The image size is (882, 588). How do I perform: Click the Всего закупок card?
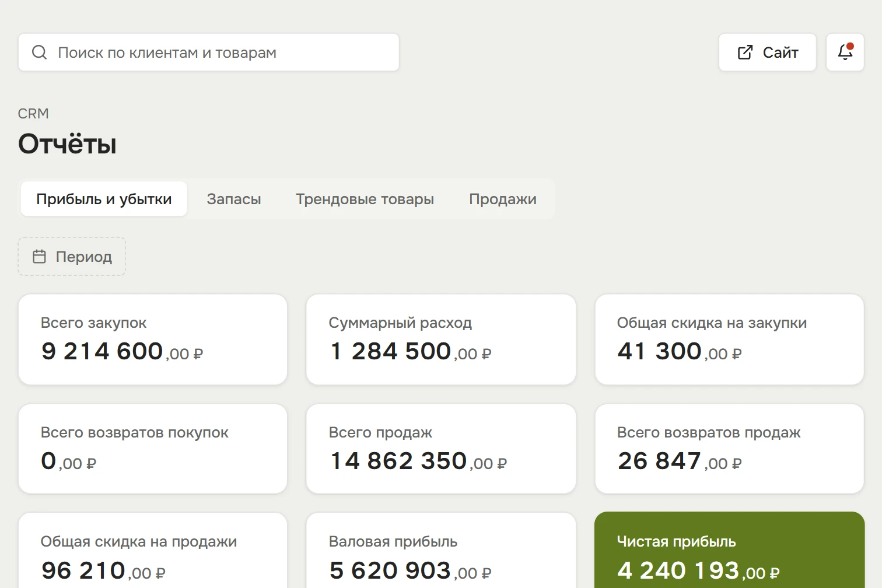coord(153,339)
